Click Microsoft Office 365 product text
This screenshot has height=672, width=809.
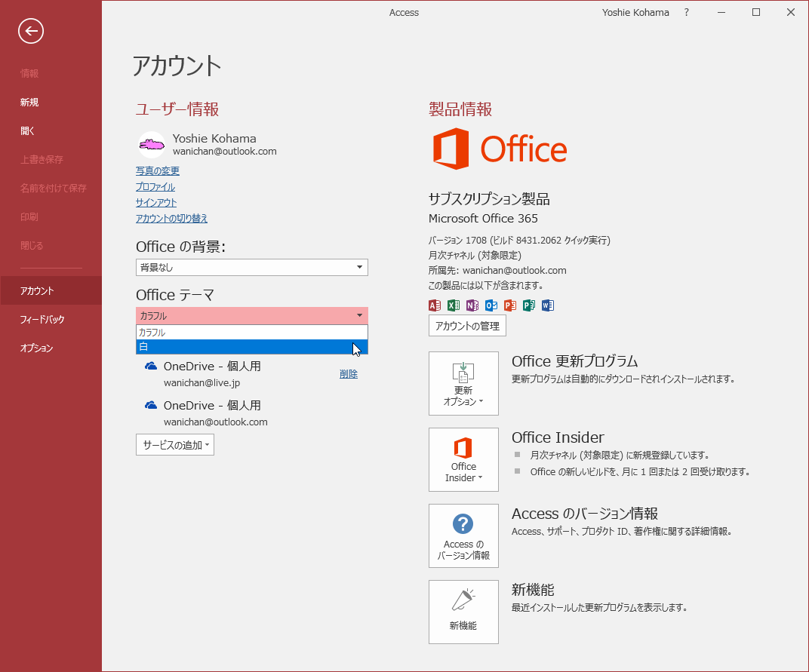point(483,218)
